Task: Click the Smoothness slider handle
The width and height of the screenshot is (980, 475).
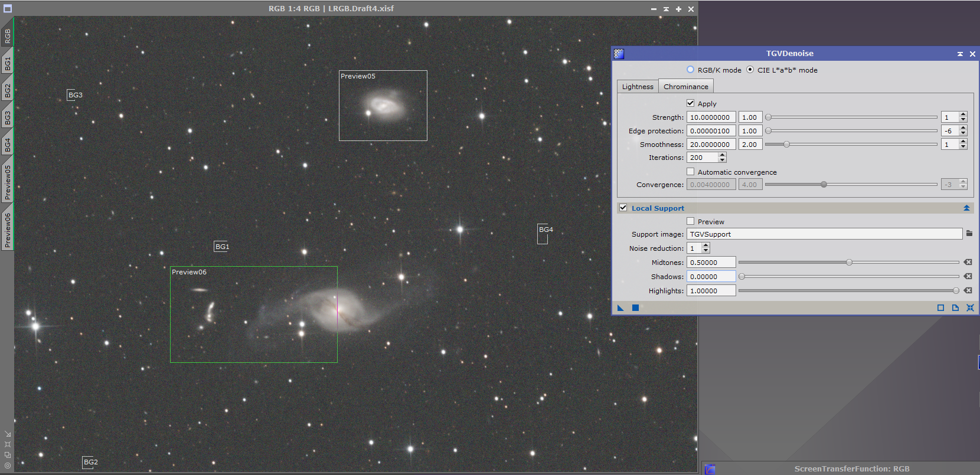Action: (786, 144)
